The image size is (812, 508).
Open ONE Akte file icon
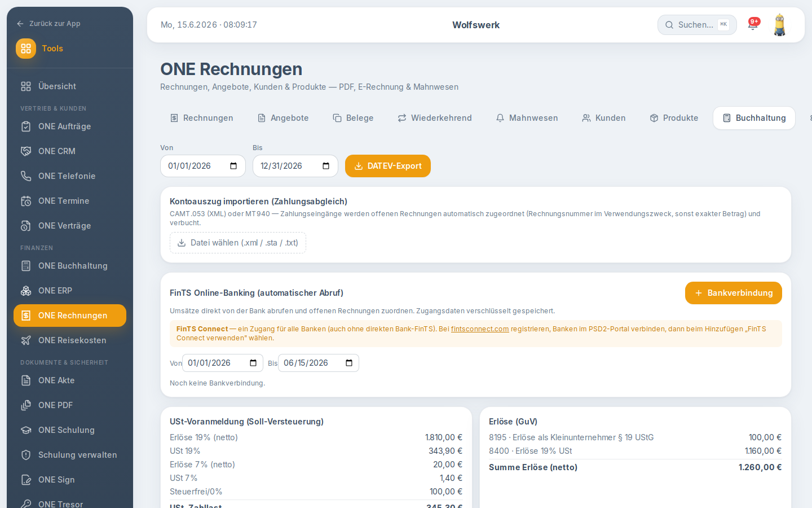pyautogui.click(x=26, y=380)
